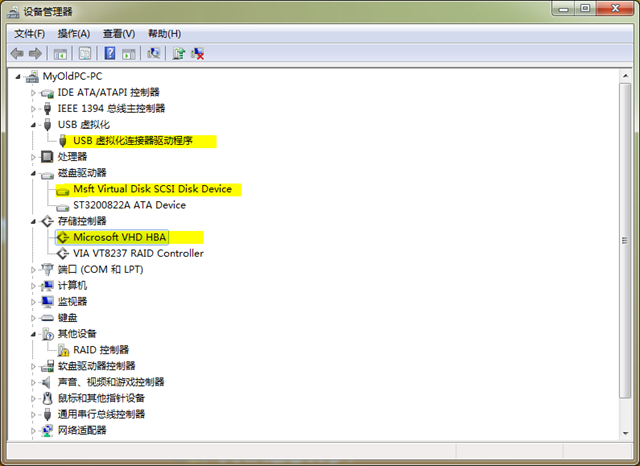Open the Properties toolbar icon
The height and width of the screenshot is (466, 640).
pos(85,53)
